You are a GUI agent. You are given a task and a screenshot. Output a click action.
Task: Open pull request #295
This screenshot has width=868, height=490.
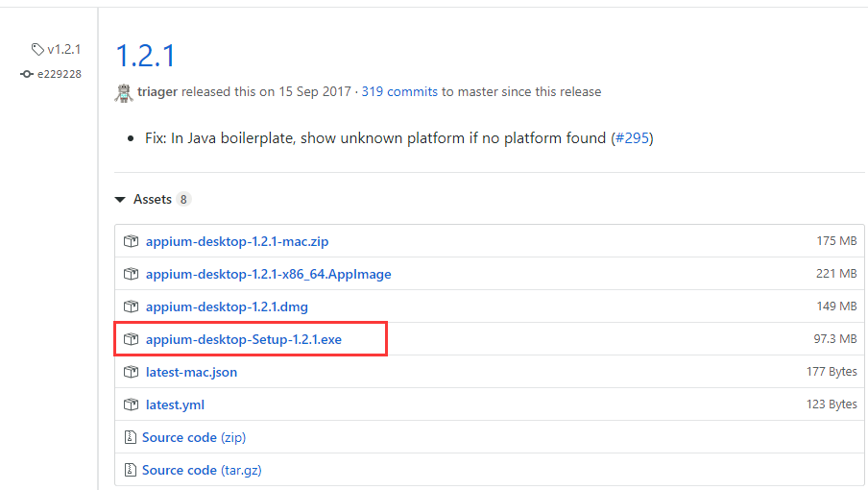pyautogui.click(x=634, y=137)
